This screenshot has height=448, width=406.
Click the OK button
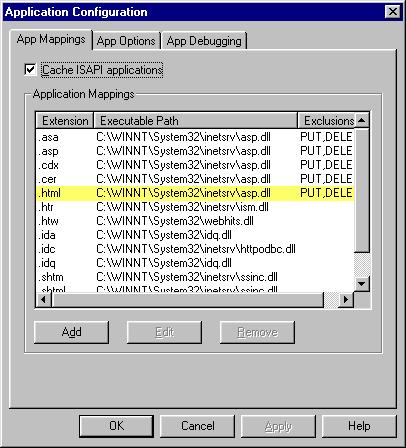pyautogui.click(x=116, y=426)
